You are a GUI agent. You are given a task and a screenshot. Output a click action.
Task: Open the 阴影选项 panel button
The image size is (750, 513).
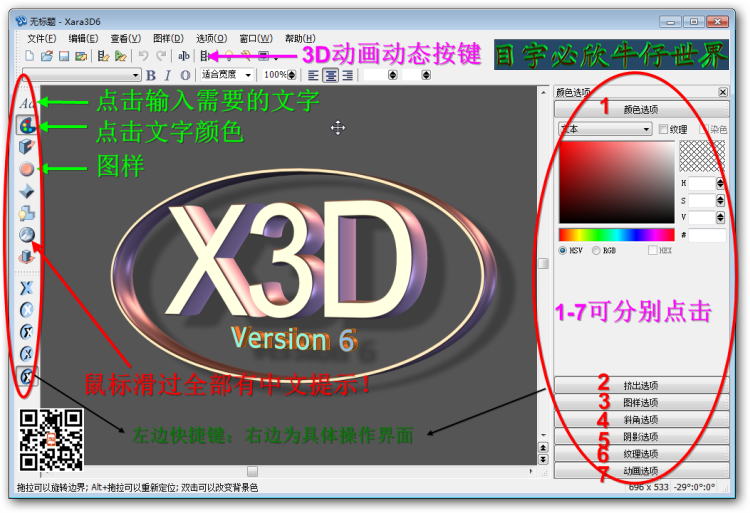coord(641,437)
